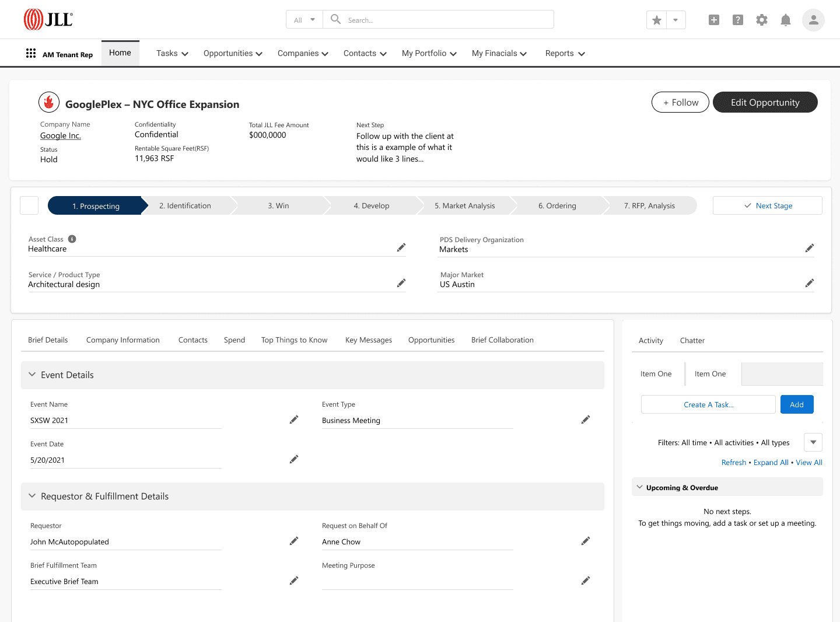
Task: View notifications bell icon
Action: click(786, 20)
